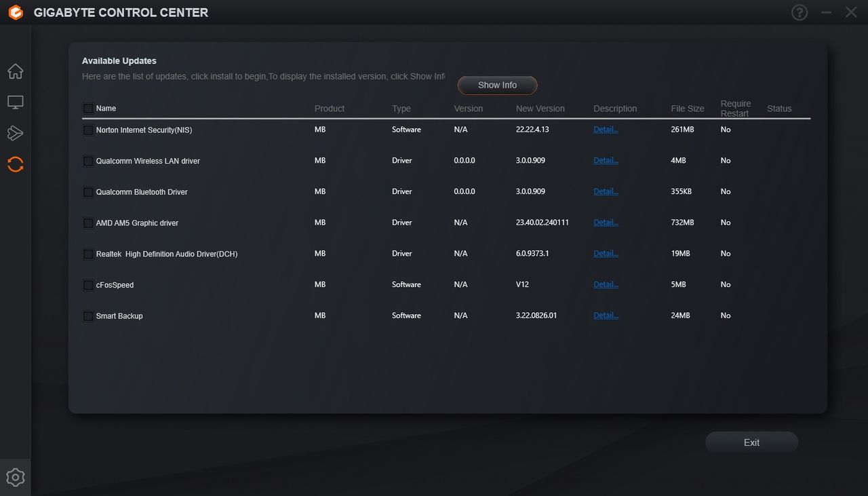Image resolution: width=868 pixels, height=496 pixels.
Task: Select the Norton Internet Security(NIS) name
Action: tap(144, 130)
